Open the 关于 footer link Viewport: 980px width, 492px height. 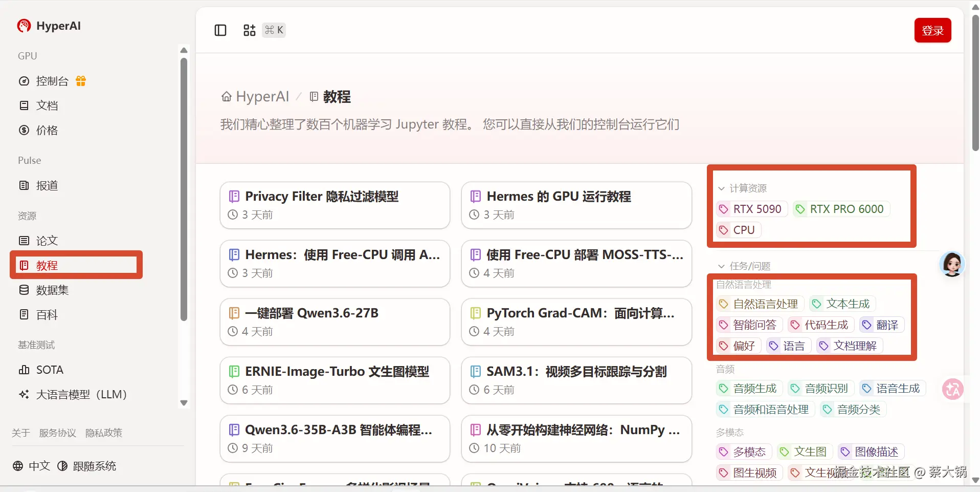pos(21,433)
